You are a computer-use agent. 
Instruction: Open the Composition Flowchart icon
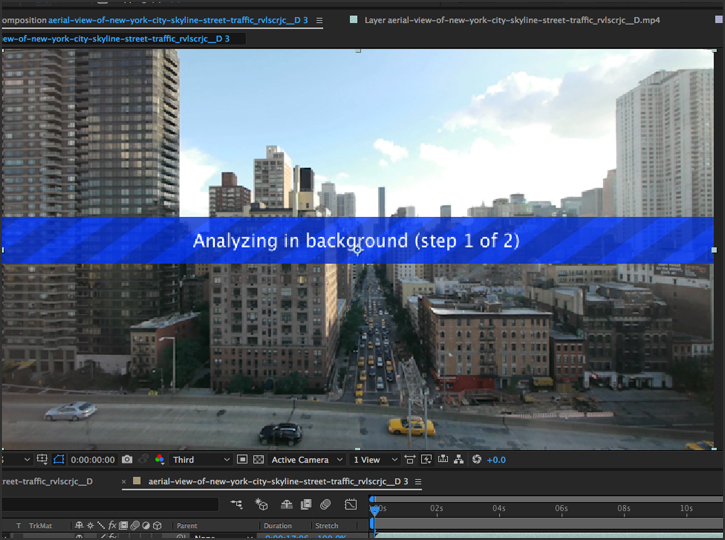point(459,459)
